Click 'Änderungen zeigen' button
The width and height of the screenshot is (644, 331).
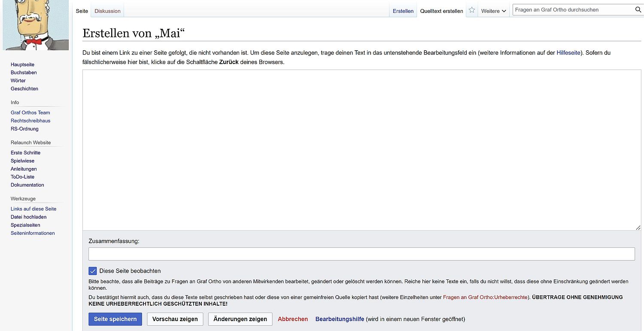[240, 319]
